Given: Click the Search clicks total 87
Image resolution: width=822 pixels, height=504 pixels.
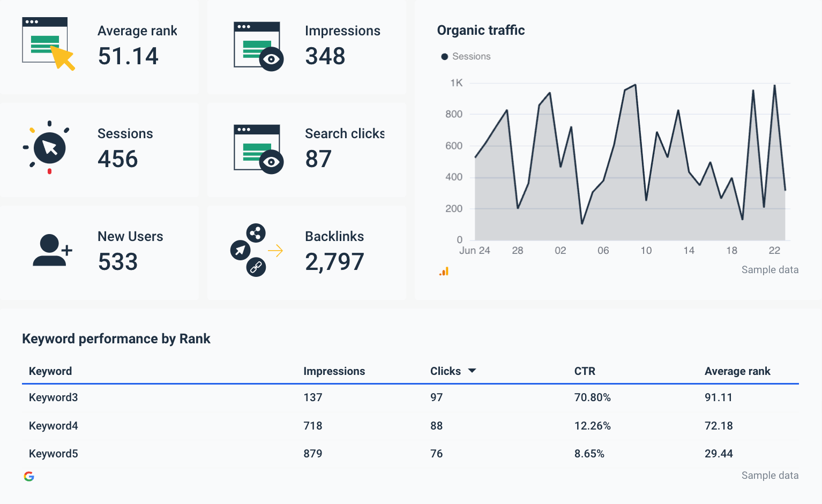Looking at the screenshot, I should (318, 159).
